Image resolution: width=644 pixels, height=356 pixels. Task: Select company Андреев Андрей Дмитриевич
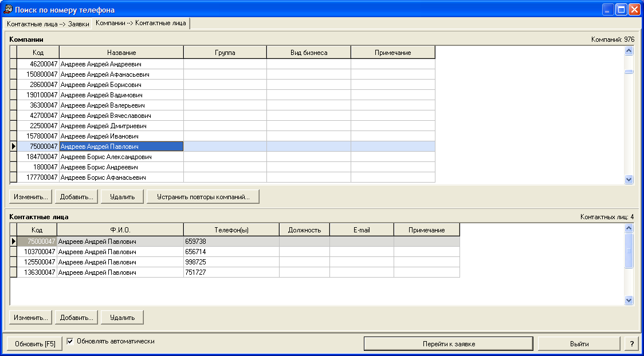click(x=121, y=126)
